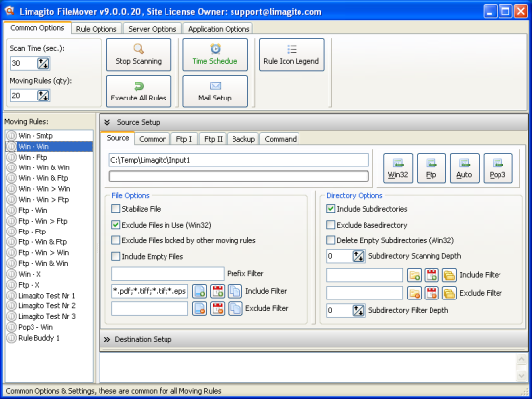Image resolution: width=532 pixels, height=399 pixels.
Task: Click status icon of Rule Buddy 1
Action: click(11, 338)
